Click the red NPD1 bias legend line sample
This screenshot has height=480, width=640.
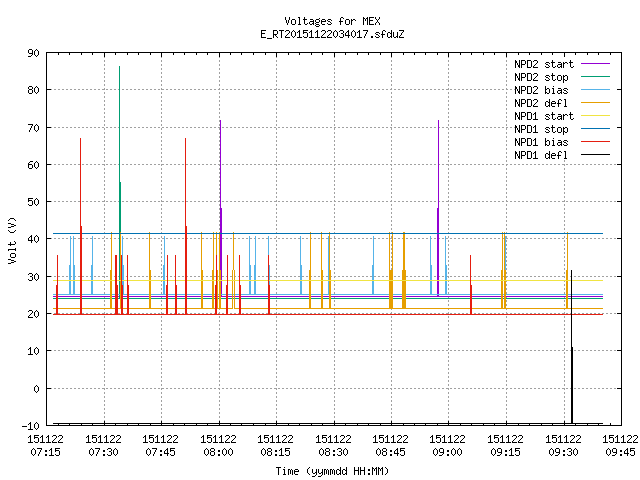coord(595,142)
